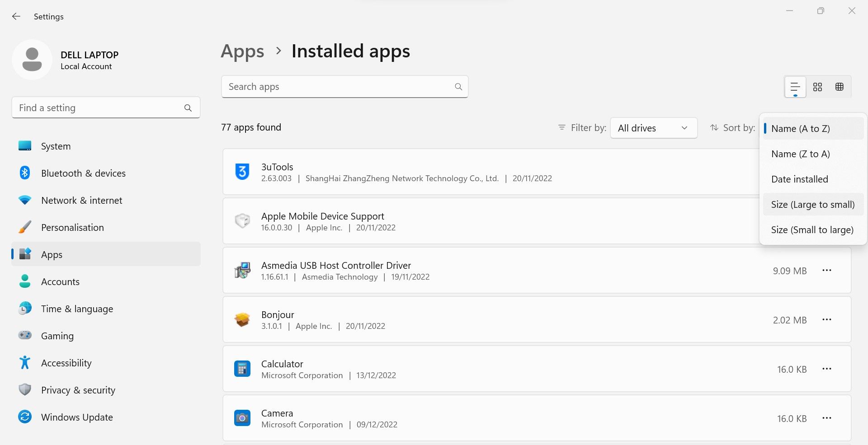Select Name (Z to A) sorting

(800, 154)
